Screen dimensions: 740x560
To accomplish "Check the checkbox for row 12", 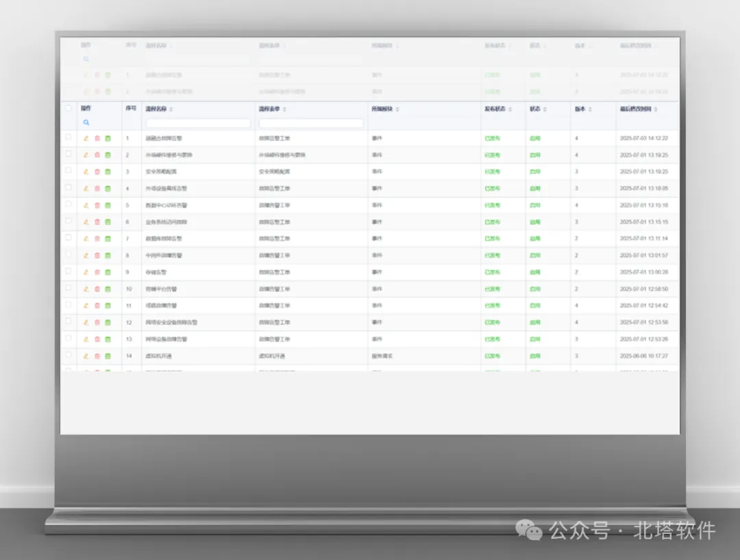I will tap(69, 321).
